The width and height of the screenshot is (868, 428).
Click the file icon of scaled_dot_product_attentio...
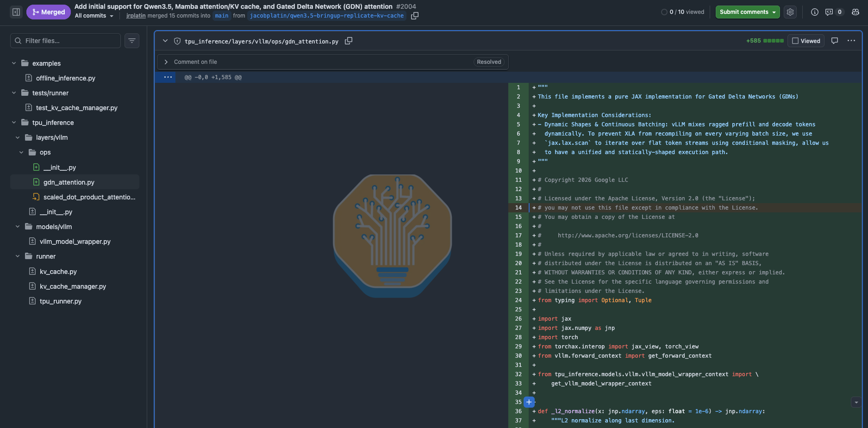coord(36,197)
